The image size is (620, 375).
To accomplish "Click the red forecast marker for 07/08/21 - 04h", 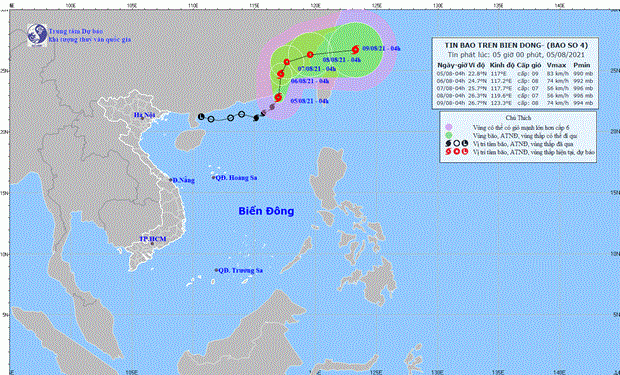I will [x=287, y=62].
